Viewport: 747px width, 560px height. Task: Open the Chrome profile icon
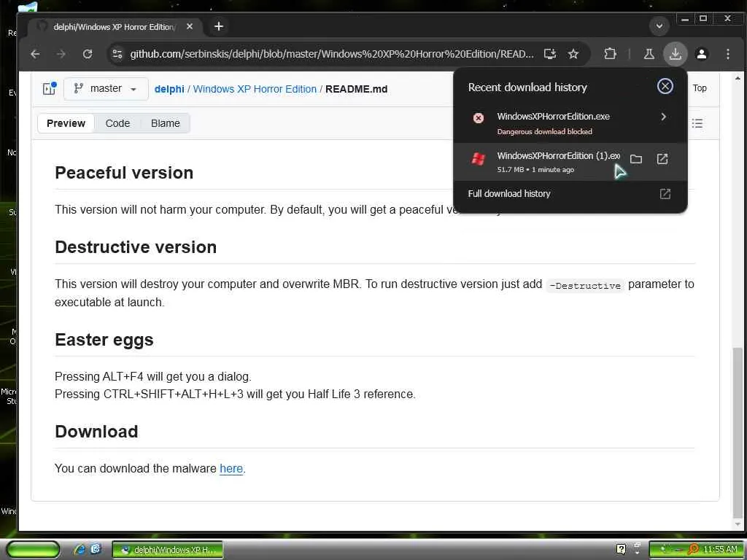pyautogui.click(x=701, y=54)
